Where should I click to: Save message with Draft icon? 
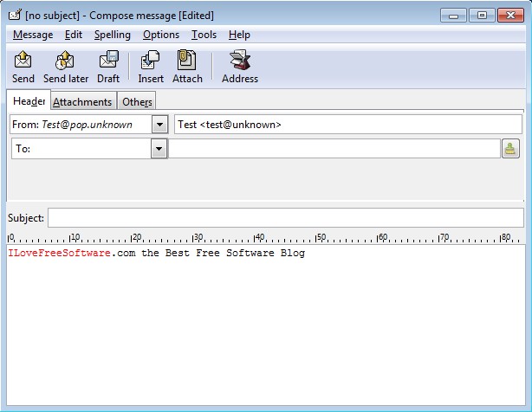[x=108, y=60]
